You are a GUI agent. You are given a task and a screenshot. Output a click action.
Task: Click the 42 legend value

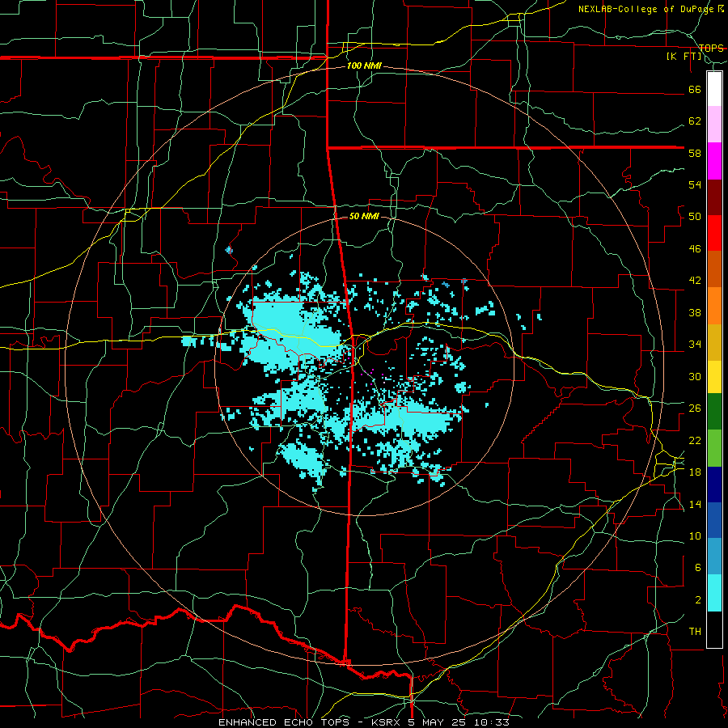pos(695,281)
